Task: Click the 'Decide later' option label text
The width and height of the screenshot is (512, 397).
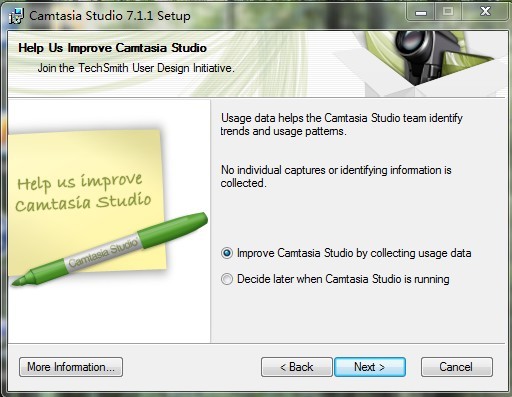Action: pos(343,279)
